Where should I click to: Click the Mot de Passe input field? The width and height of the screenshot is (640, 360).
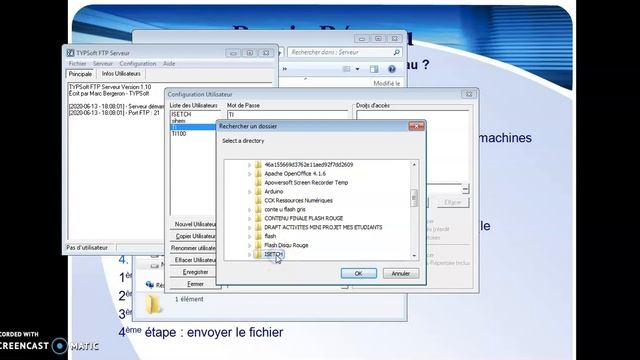click(288, 115)
